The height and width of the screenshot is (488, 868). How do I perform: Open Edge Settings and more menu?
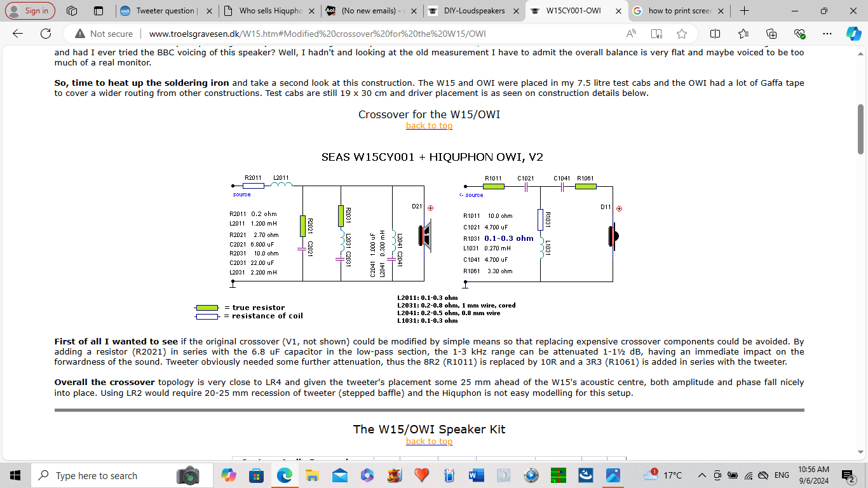coord(827,34)
